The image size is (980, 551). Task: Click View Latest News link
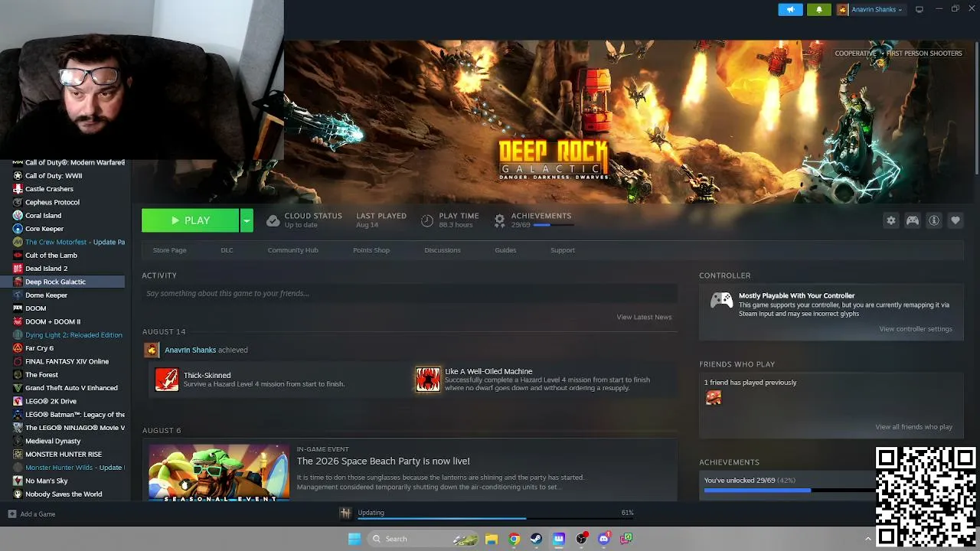click(x=644, y=317)
